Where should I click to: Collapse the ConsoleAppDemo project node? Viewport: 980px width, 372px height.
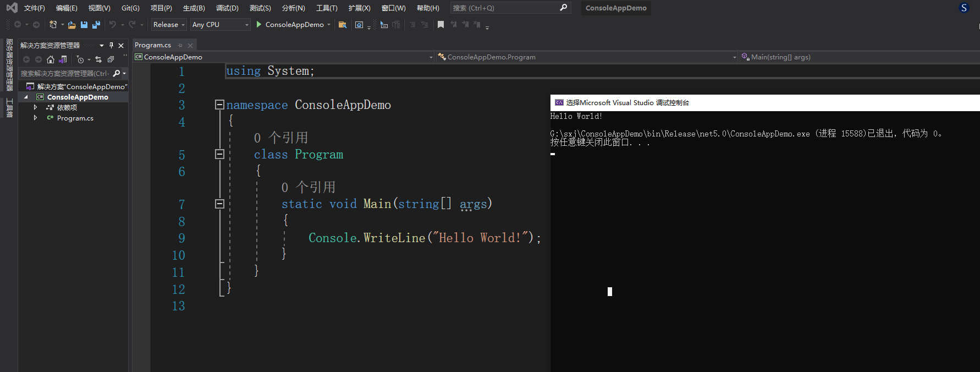coord(26,97)
